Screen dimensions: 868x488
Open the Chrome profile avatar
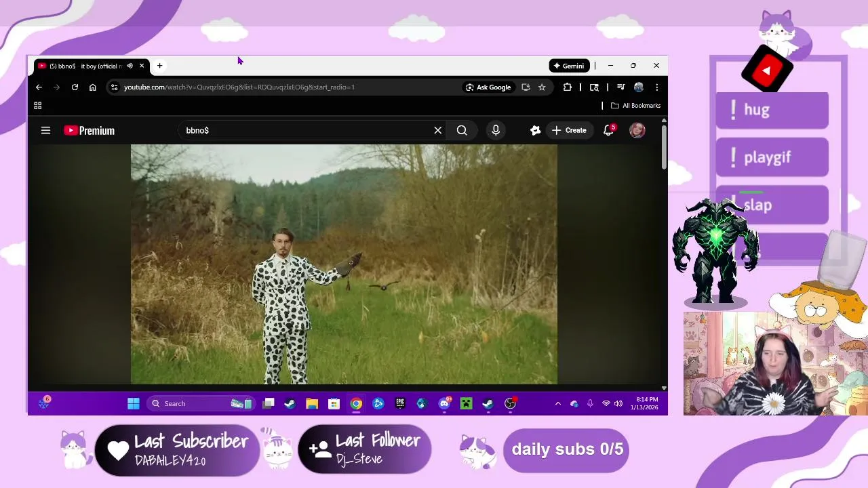point(639,87)
